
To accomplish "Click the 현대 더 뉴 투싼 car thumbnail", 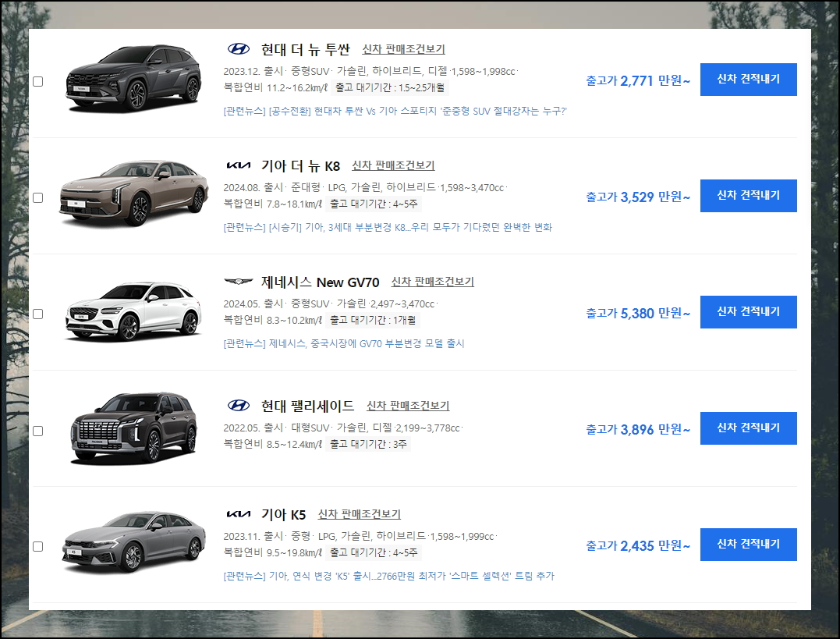I will point(133,79).
